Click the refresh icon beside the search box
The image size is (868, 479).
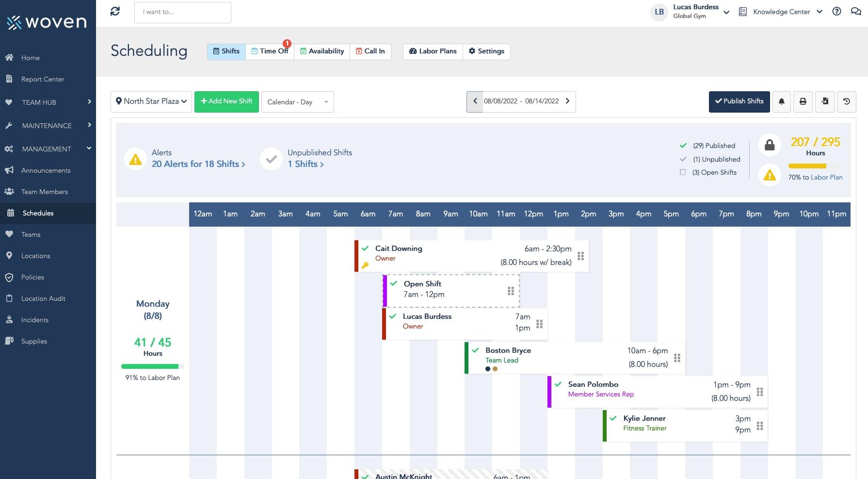pos(115,12)
